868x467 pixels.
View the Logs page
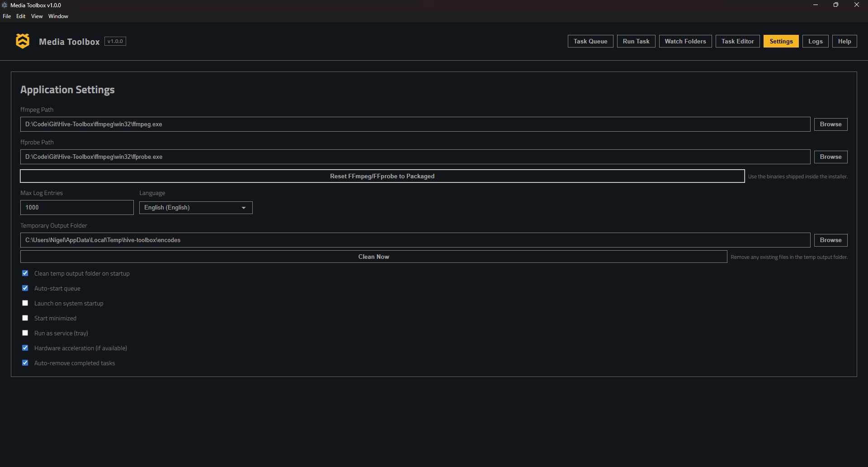pyautogui.click(x=815, y=41)
